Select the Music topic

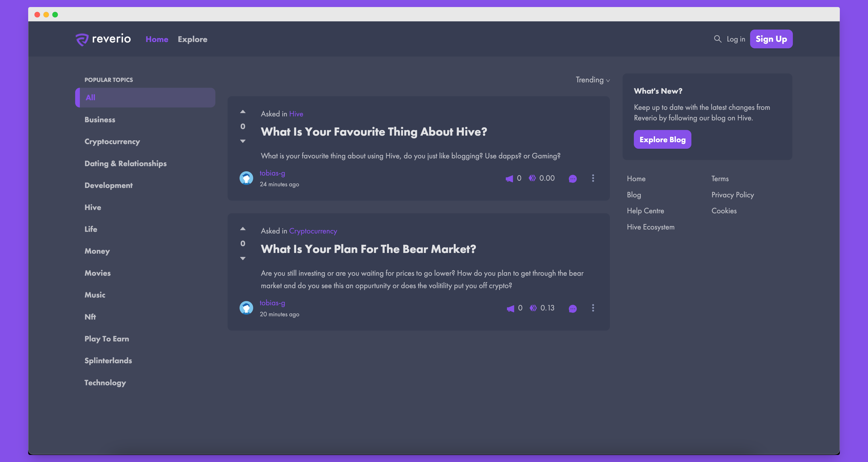(95, 295)
